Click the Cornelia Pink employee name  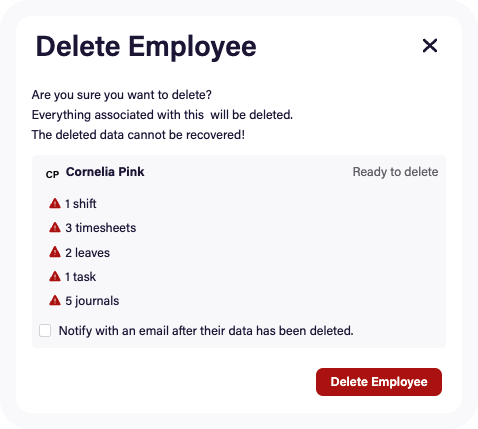click(105, 172)
